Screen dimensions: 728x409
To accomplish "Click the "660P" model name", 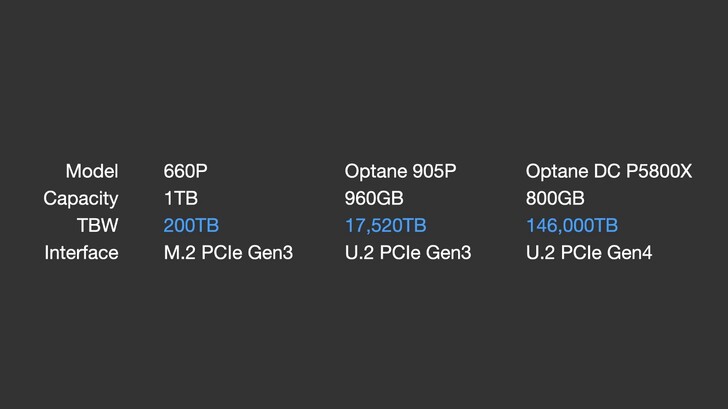I will click(184, 171).
